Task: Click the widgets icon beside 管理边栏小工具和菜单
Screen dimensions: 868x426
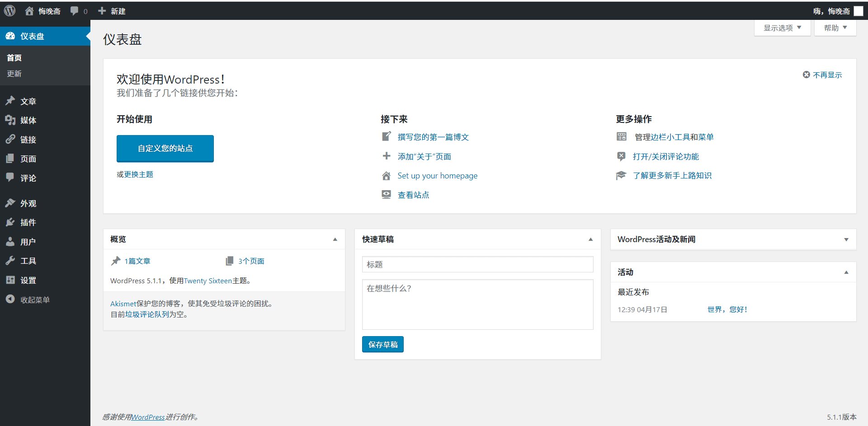Action: pos(622,136)
